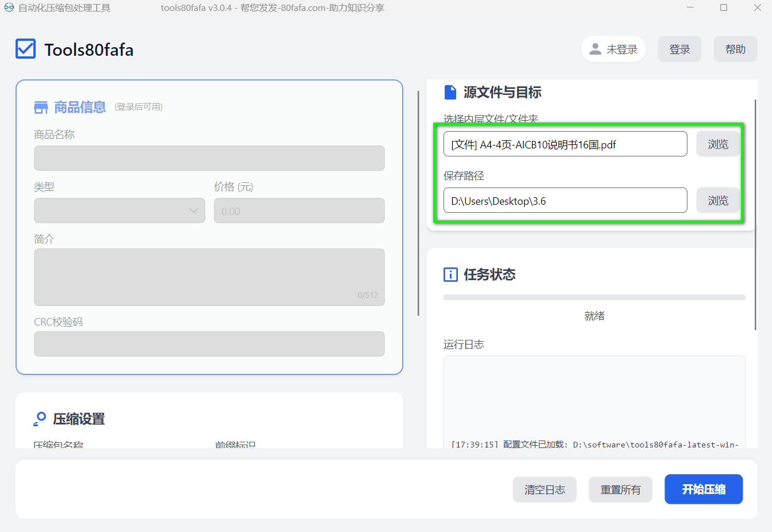
Task: Open the 帮助 button
Action: [735, 49]
